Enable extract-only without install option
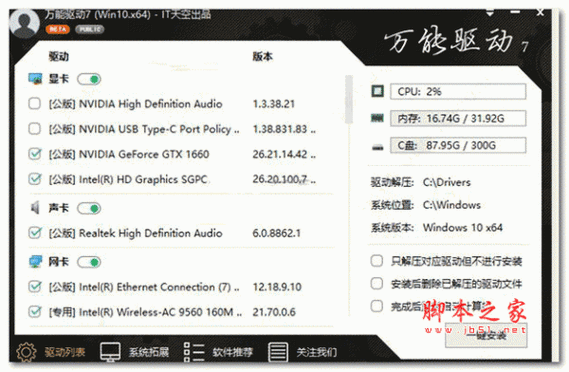The width and height of the screenshot is (569, 372). tap(377, 261)
